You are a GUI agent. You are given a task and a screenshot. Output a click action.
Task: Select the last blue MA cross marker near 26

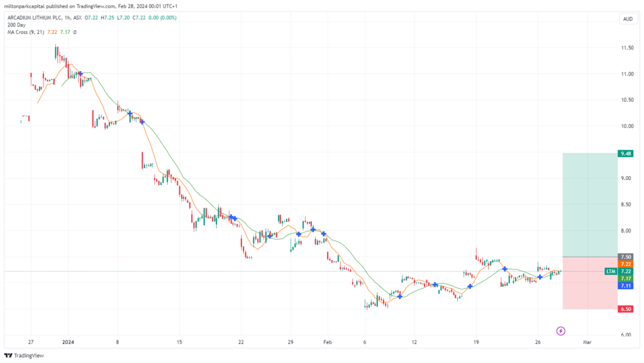[x=540, y=277]
